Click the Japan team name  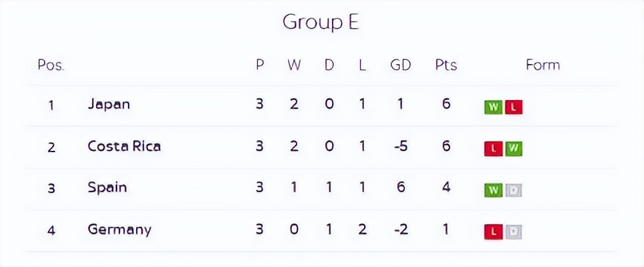[x=109, y=104]
